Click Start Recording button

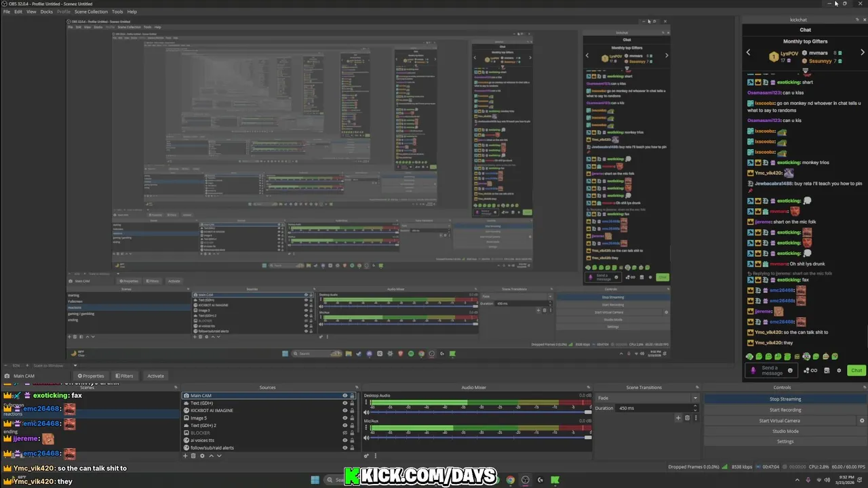(785, 410)
